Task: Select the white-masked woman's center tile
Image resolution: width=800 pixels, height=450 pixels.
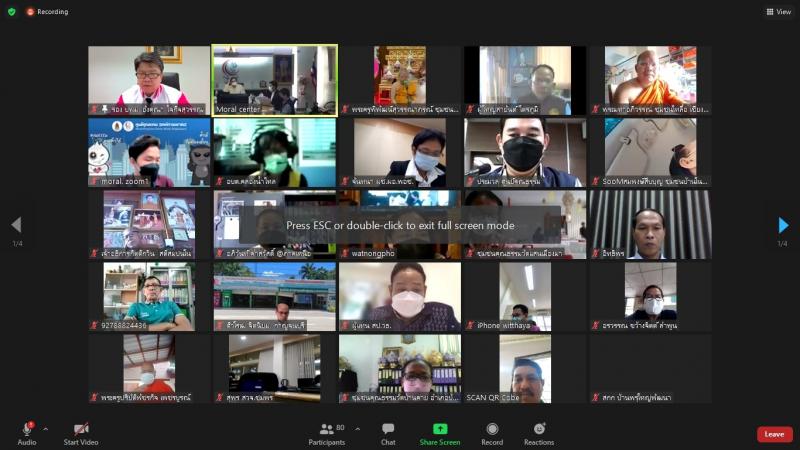Action: click(400, 296)
